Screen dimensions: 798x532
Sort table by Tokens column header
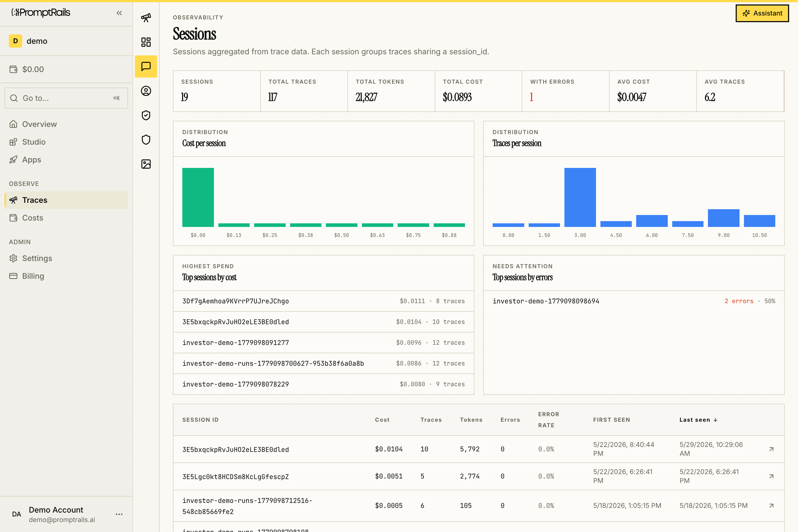point(471,420)
